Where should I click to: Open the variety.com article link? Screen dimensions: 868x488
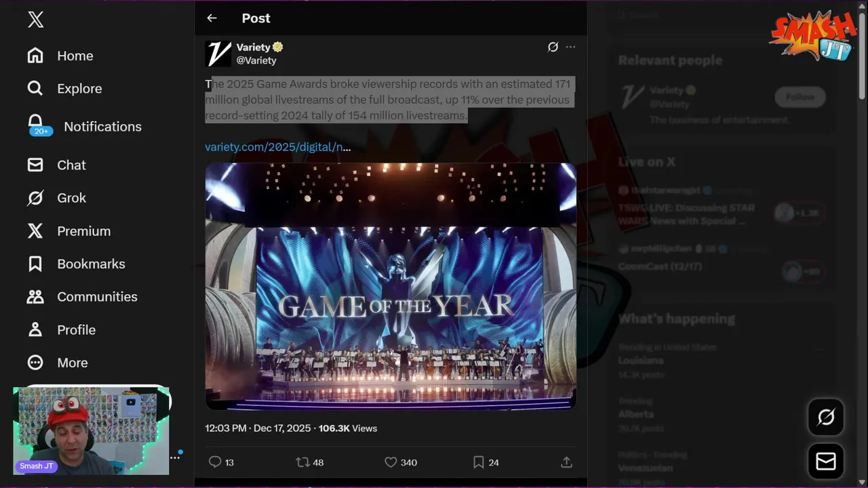tap(278, 147)
